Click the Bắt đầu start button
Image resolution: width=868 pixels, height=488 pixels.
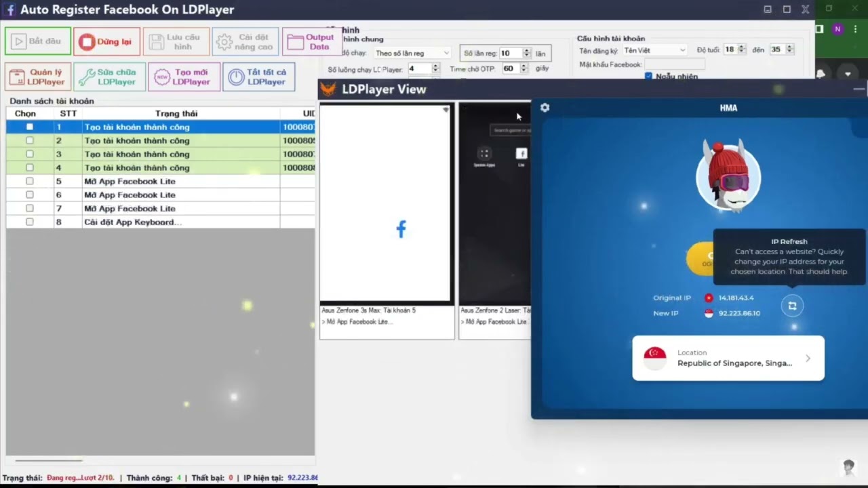(38, 41)
